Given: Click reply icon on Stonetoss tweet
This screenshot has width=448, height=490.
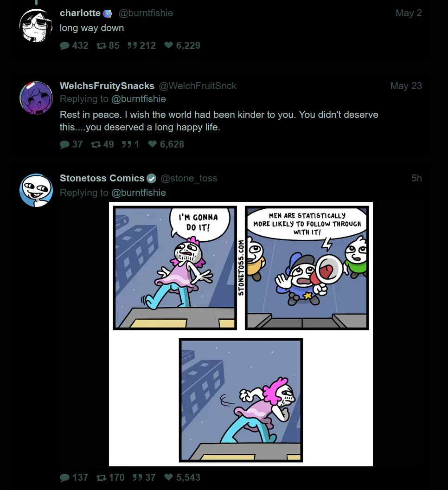Looking at the screenshot, I should point(64,477).
